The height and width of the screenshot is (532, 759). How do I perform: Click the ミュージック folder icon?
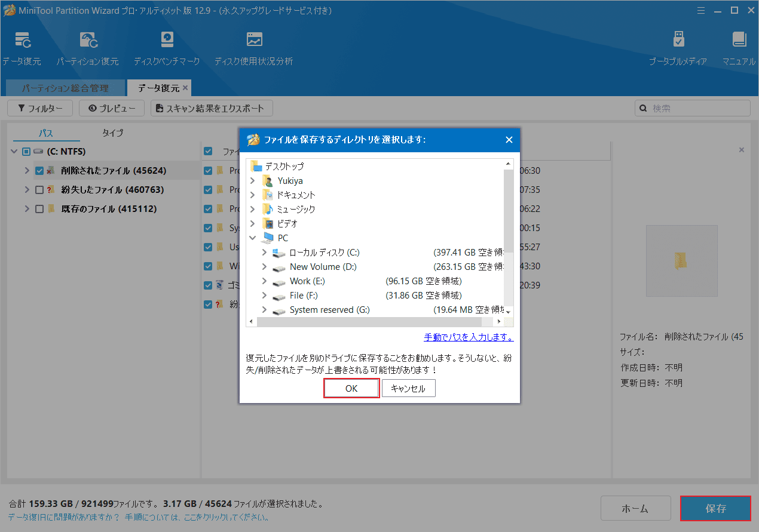click(x=268, y=210)
